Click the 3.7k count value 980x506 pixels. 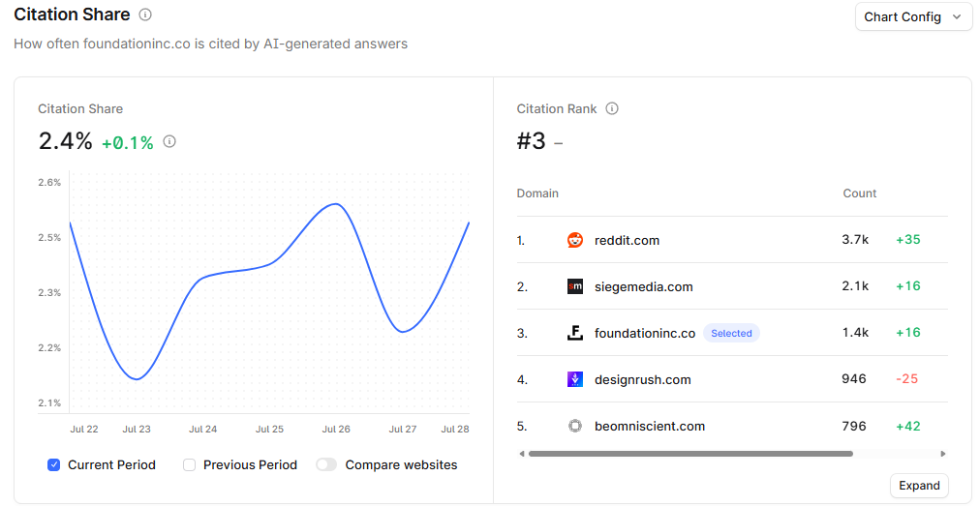click(855, 239)
